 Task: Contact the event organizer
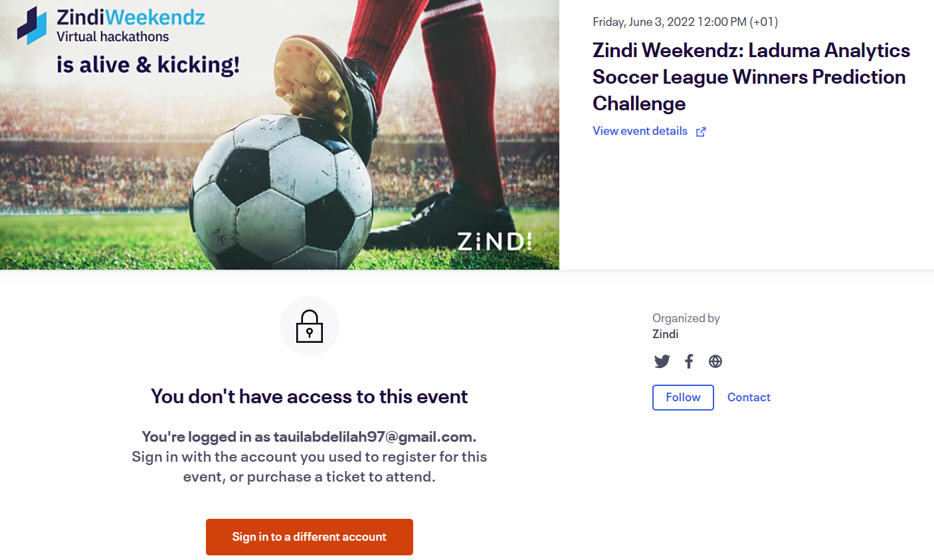749,397
